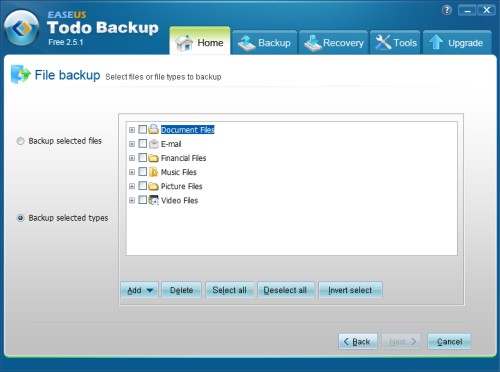Select the Document Files label

pos(188,130)
